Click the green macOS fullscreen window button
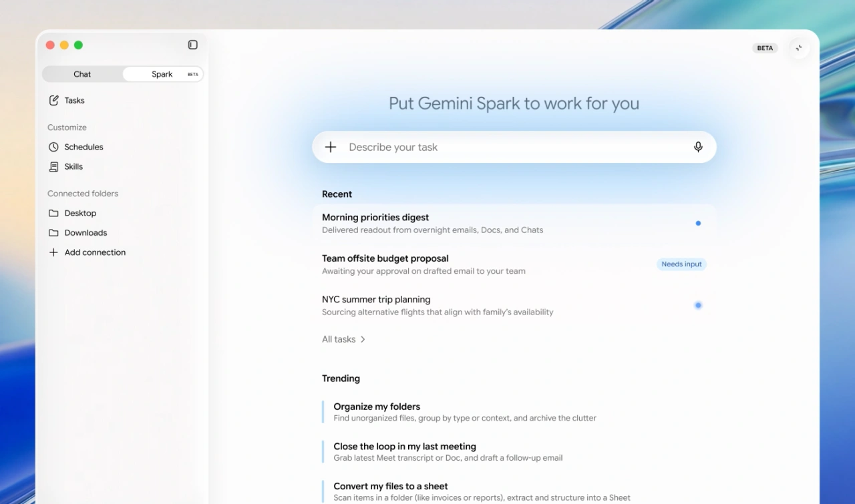The image size is (855, 504). click(x=78, y=45)
